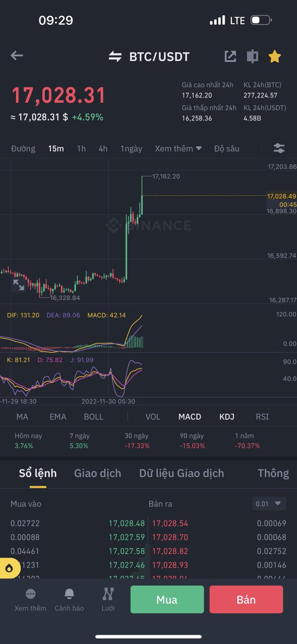Tap the current price tag 17,028.49

281,196
